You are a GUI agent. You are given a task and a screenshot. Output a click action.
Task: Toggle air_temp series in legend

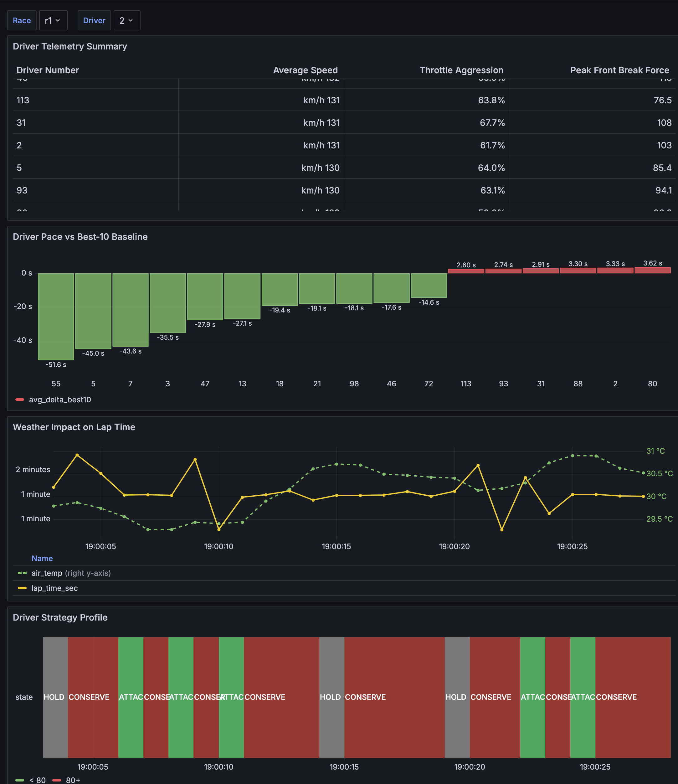point(47,573)
